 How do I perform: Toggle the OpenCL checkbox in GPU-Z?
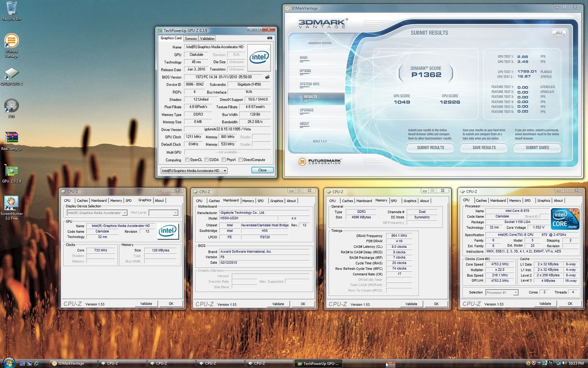pos(187,160)
